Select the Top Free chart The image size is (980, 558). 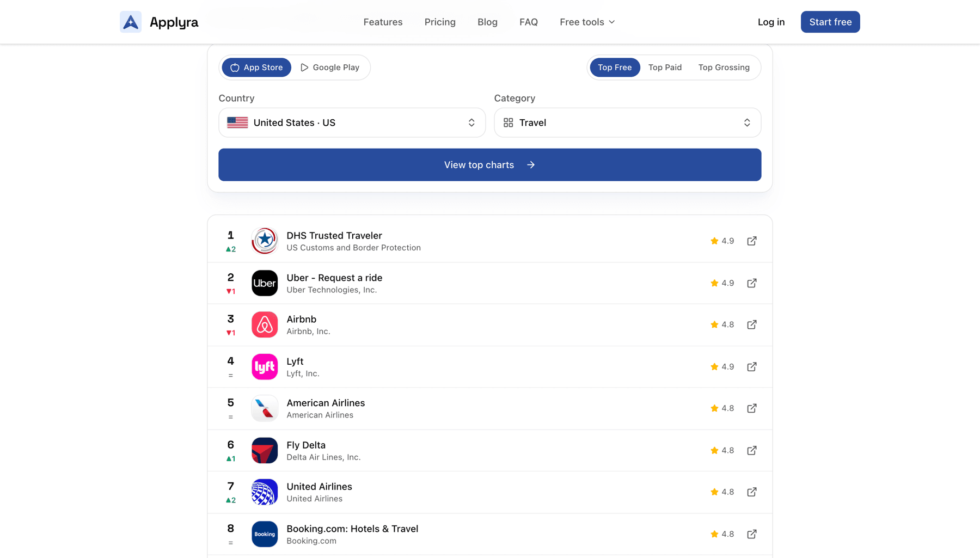click(615, 68)
